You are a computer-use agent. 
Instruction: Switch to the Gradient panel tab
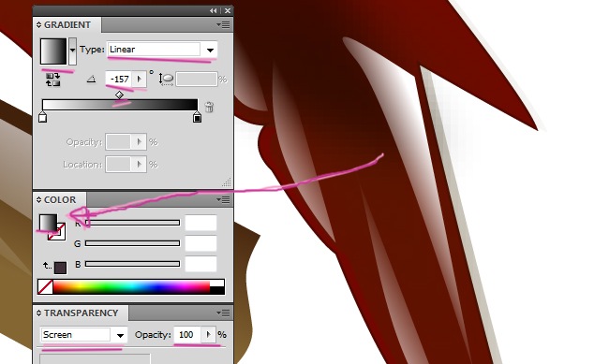[x=67, y=25]
